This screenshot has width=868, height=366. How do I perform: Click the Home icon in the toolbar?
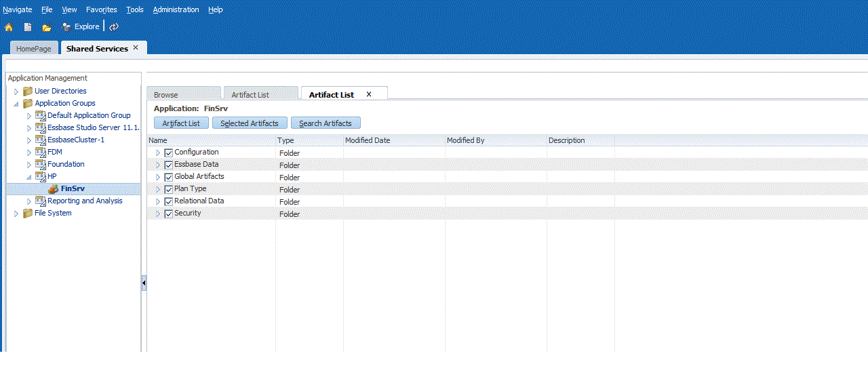coord(9,27)
